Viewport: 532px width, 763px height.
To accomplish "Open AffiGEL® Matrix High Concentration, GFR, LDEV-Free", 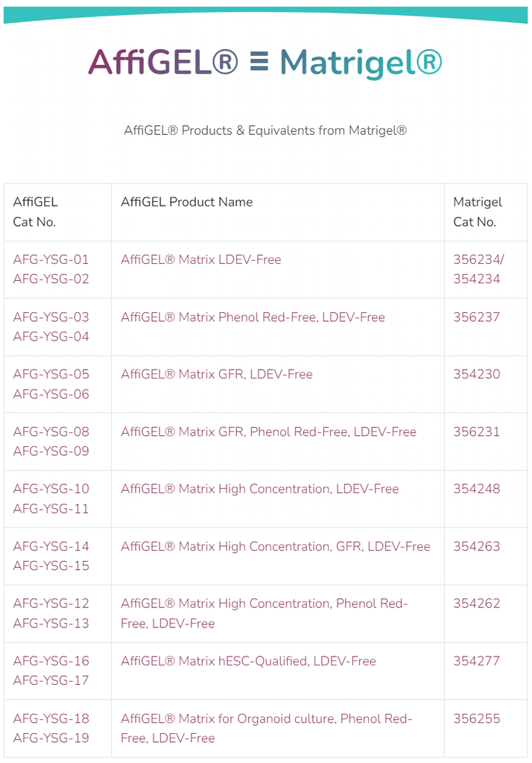I will click(276, 546).
